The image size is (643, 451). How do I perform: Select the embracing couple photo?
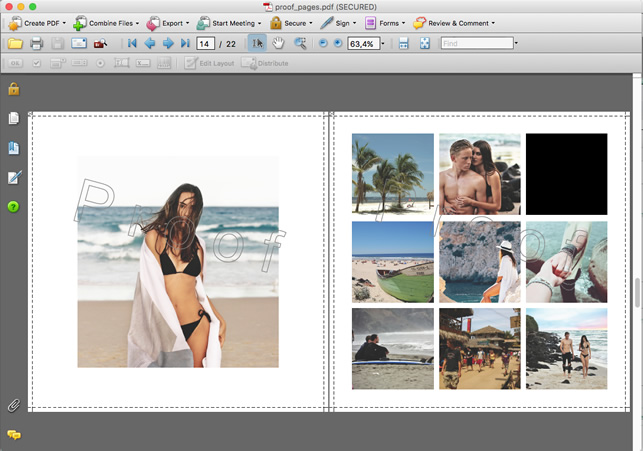[480, 174]
